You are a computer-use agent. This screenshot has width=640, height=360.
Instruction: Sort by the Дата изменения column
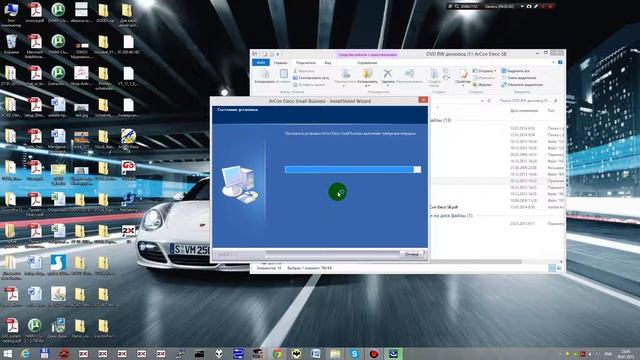(524, 111)
